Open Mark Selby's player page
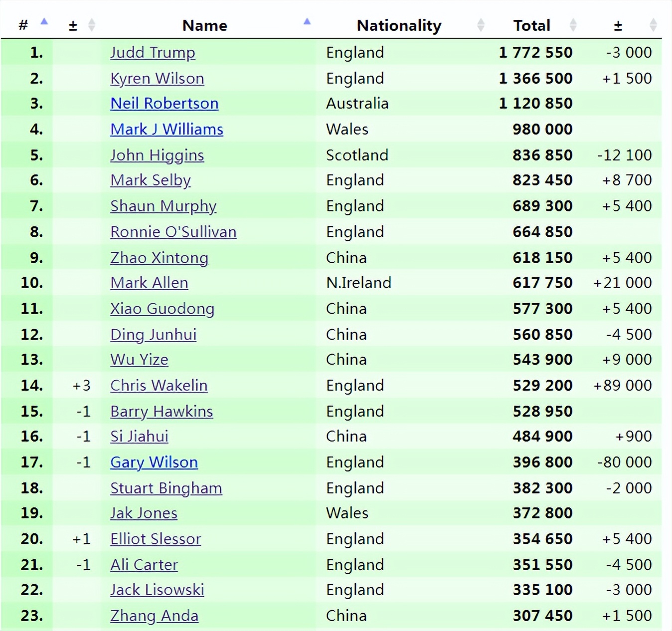This screenshot has height=631, width=672. tap(151, 180)
